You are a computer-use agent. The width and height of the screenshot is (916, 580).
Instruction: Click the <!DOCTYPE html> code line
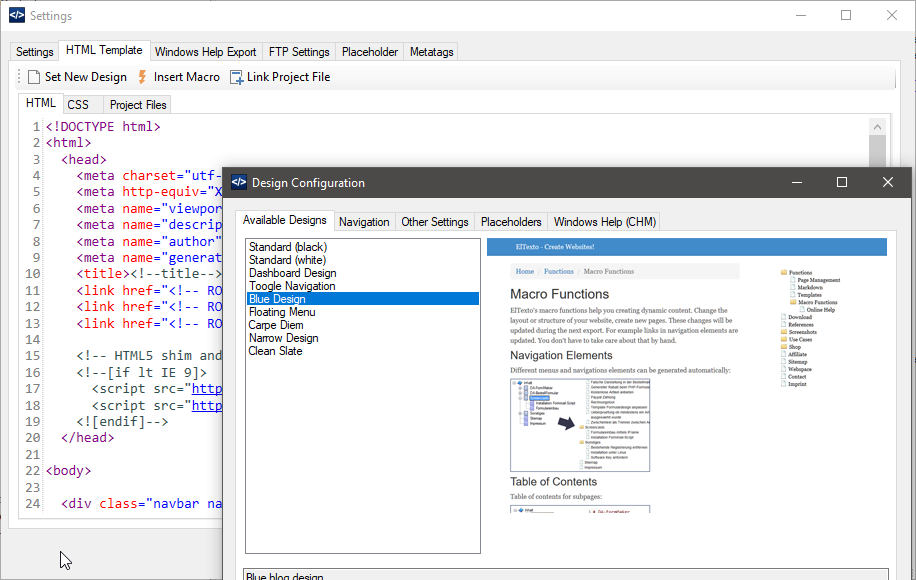pyautogui.click(x=103, y=127)
